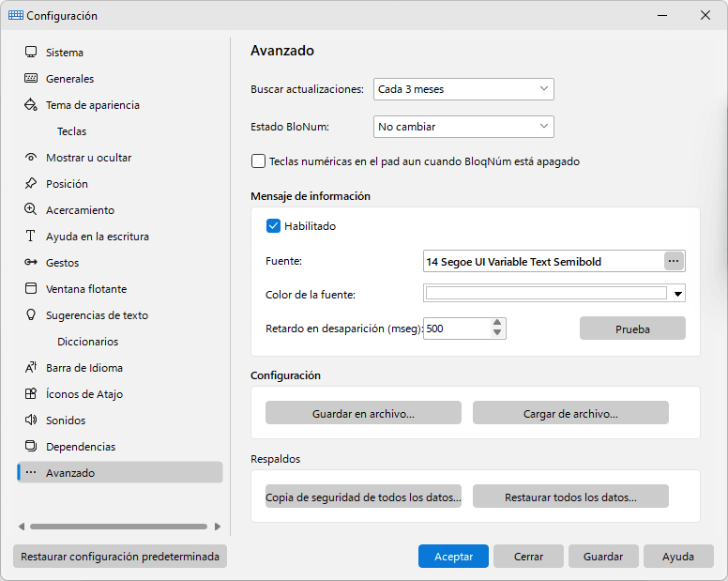Click Restaurar configuración predeterminada button
This screenshot has width=728, height=581.
click(x=120, y=556)
